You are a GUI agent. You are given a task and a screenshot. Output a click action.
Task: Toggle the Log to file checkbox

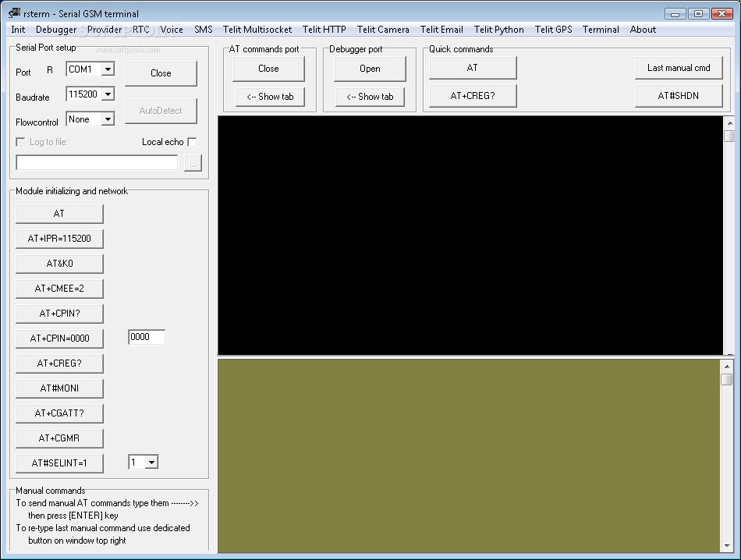(20, 142)
